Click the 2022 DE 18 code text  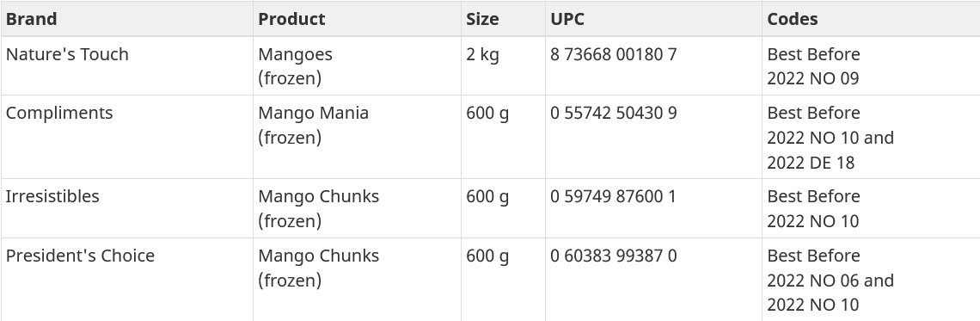pos(810,163)
